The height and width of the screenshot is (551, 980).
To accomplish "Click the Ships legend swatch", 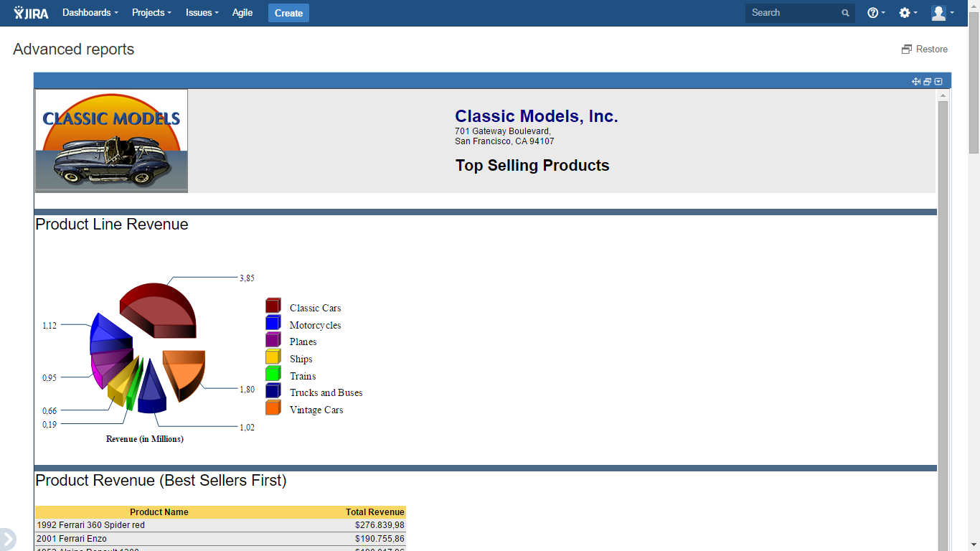I will click(273, 357).
